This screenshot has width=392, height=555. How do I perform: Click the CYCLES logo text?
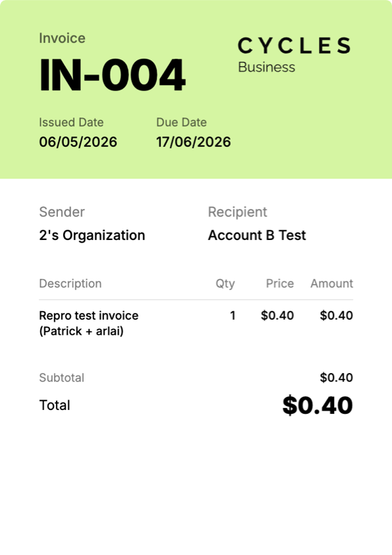[294, 45]
